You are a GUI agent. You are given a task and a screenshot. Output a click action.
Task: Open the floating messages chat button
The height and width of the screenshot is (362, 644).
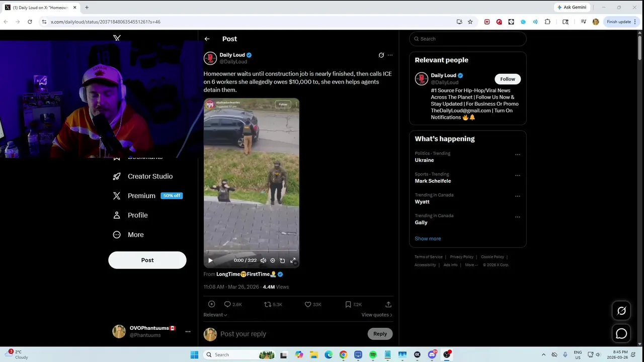[621, 333]
